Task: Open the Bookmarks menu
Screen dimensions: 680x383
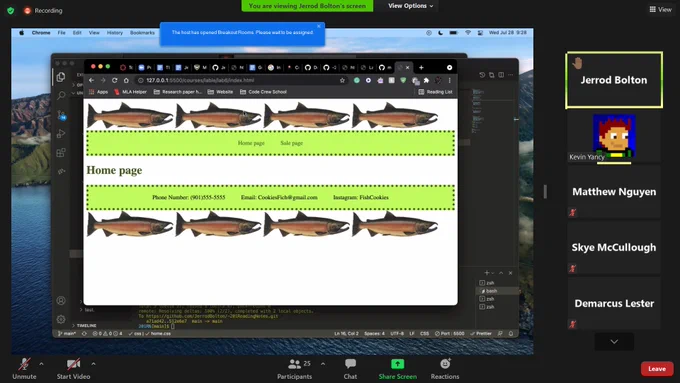Action: tap(142, 33)
